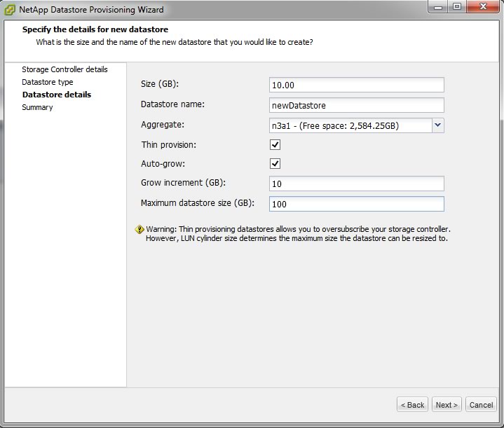Focus the Datastore name text field
The image size is (504, 428).
[356, 105]
